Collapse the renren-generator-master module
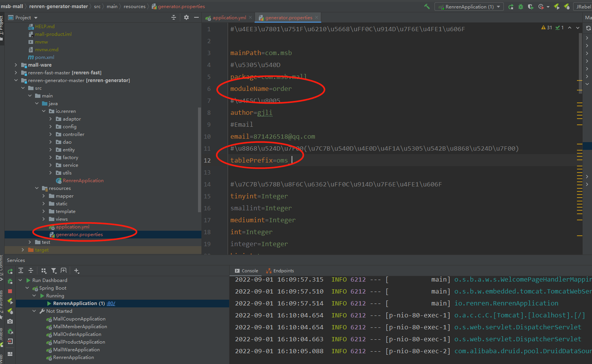 (x=16, y=81)
